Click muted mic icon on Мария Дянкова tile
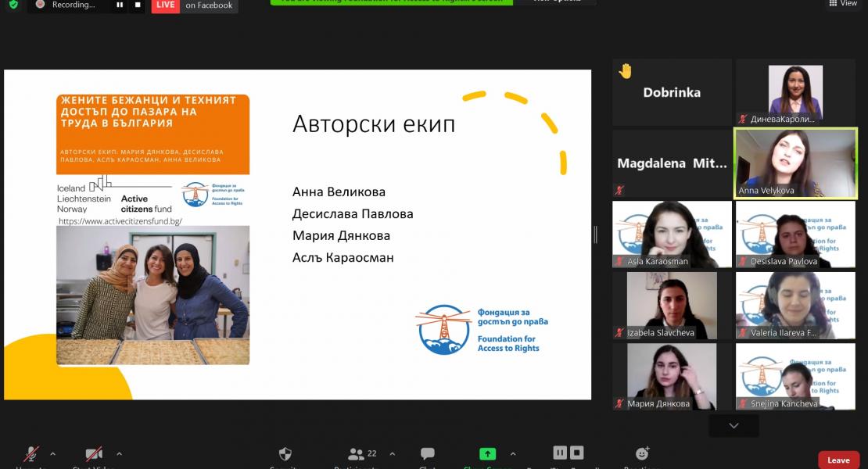Screen dimensions: 868x469 (619, 403)
